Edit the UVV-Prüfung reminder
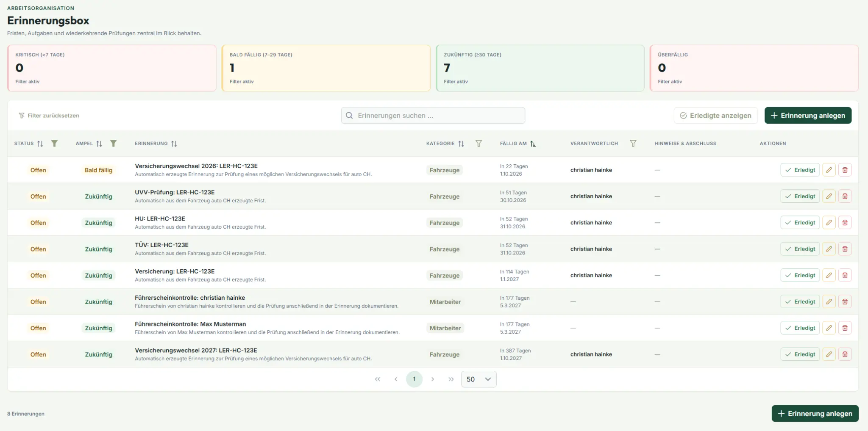868x431 pixels. (829, 196)
